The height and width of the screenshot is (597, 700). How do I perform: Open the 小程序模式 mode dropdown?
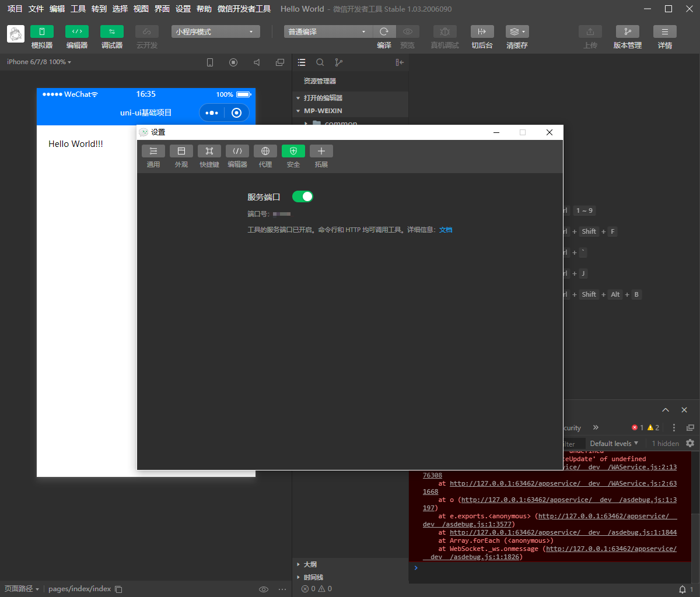(216, 31)
